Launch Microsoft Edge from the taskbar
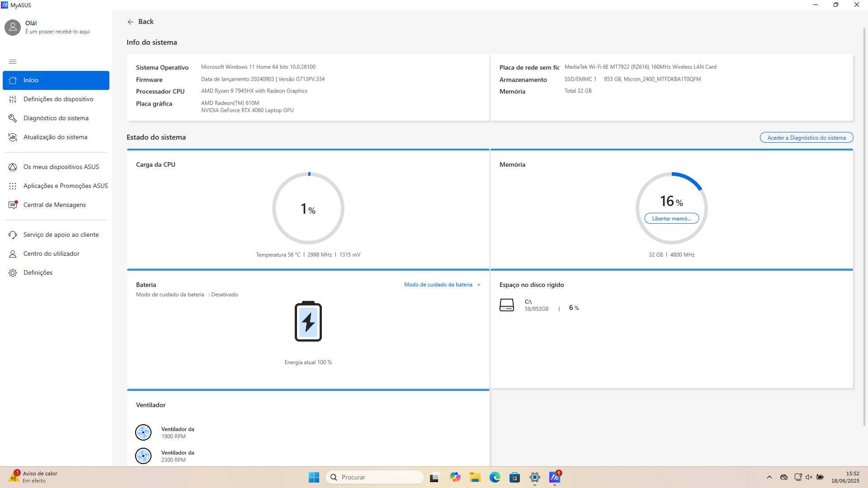Image resolution: width=868 pixels, height=488 pixels. tap(495, 477)
